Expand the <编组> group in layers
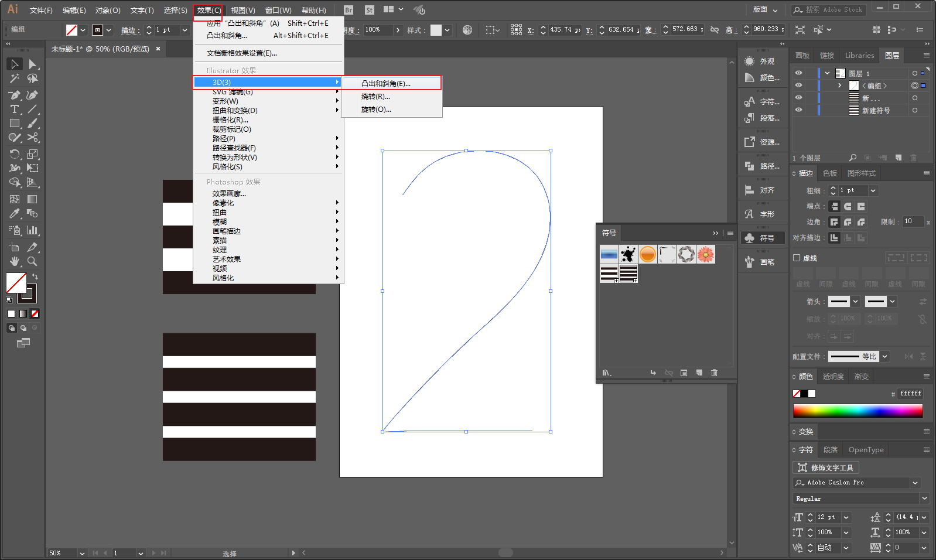Viewport: 936px width, 560px height. pos(839,86)
